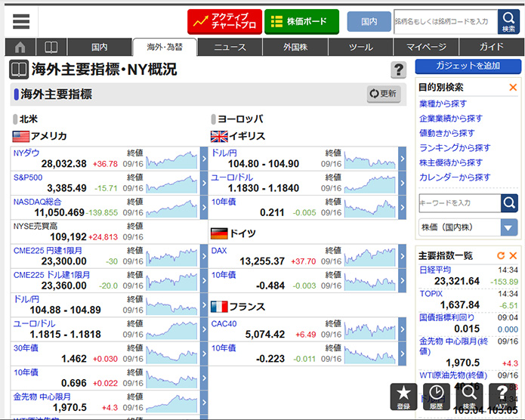Image resolution: width=525 pixels, height=420 pixels.
Task: Open 国債指標利回り link
Action: click(x=446, y=317)
